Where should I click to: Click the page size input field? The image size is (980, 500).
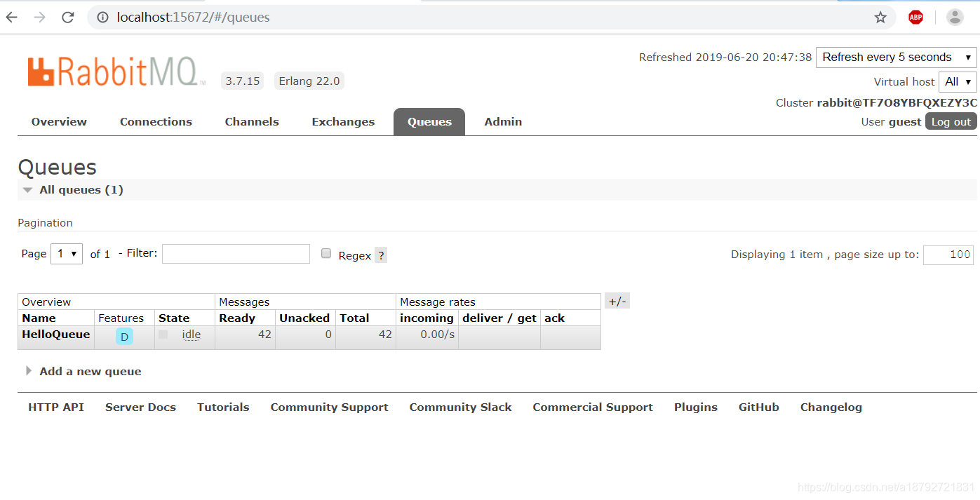point(948,255)
